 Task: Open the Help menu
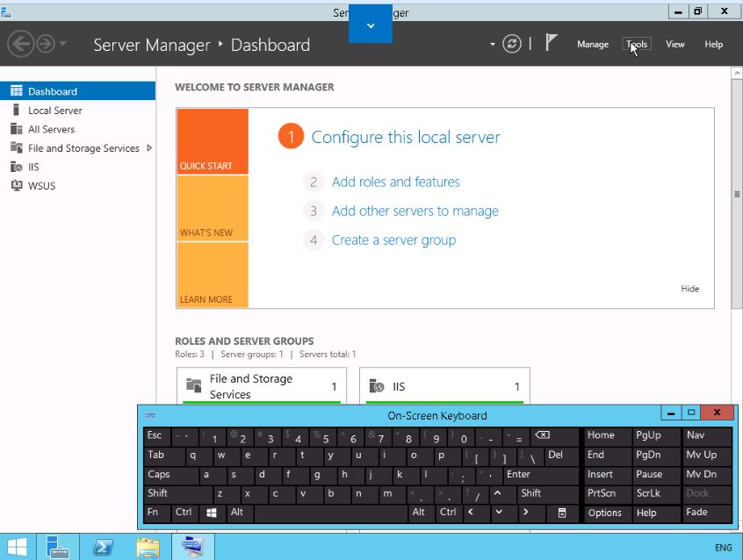713,44
